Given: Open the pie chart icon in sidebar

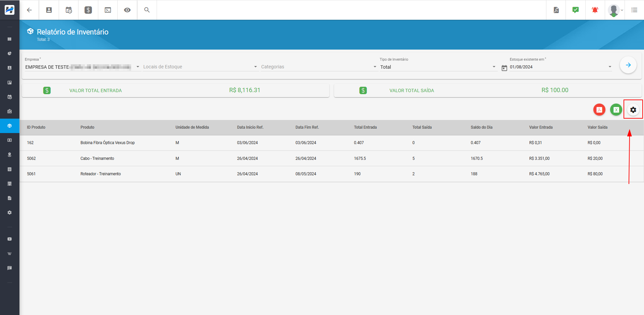Looking at the screenshot, I should [10, 54].
